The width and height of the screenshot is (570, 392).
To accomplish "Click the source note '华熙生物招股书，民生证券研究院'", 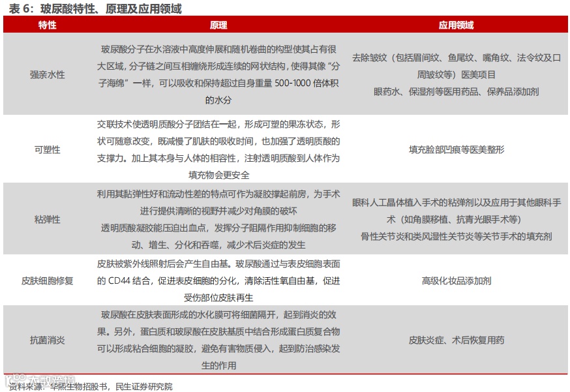I will 112,386.
